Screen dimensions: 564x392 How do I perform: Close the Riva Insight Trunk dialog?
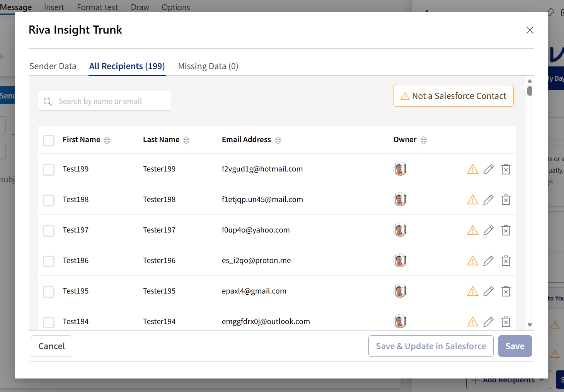point(530,30)
